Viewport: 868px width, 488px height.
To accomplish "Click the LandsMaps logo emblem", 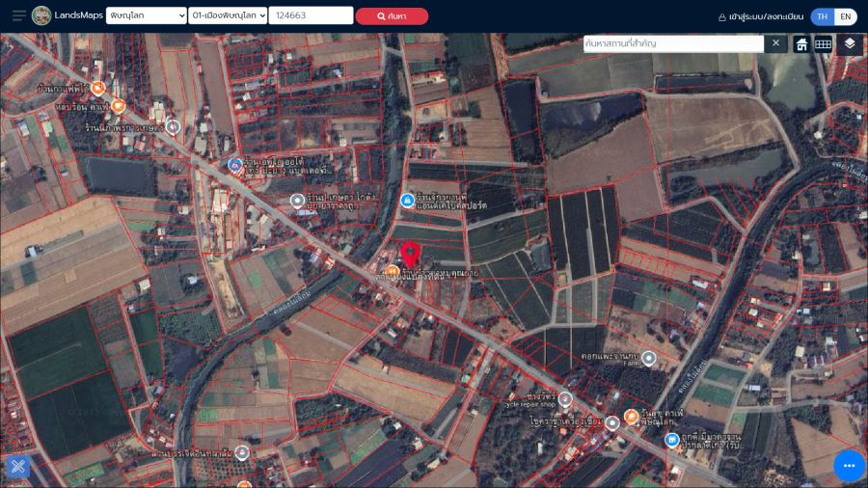I will 41,15.
